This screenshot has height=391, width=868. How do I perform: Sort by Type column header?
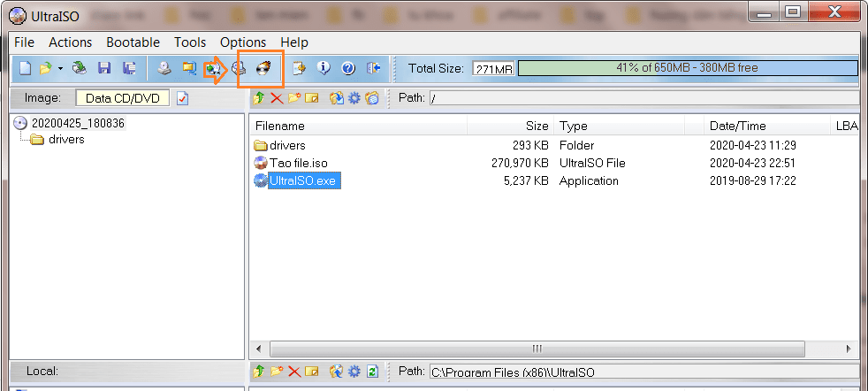coord(619,126)
